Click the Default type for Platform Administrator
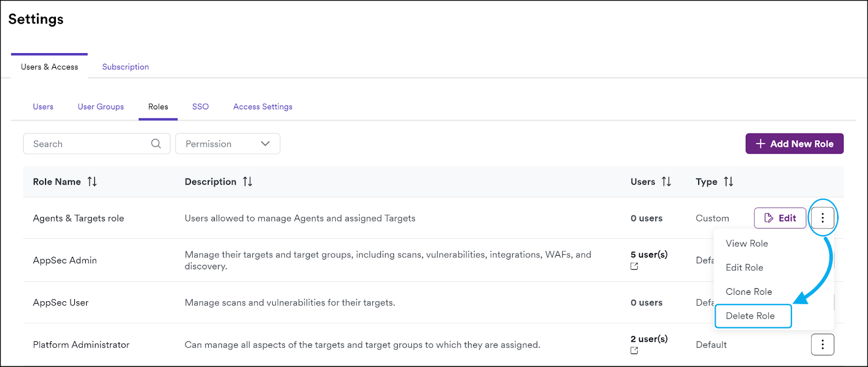 [x=711, y=345]
